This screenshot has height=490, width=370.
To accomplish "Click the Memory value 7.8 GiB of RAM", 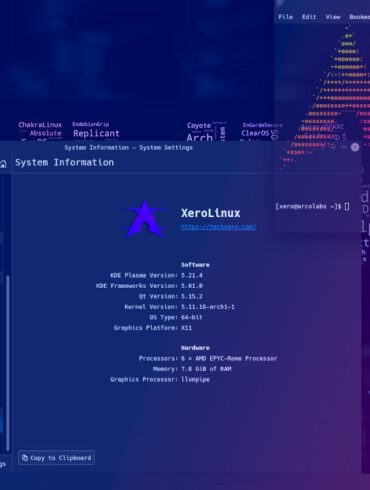I will [206, 369].
